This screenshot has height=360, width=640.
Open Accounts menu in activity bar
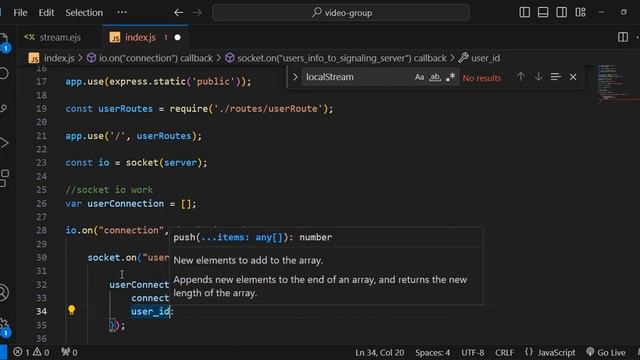click(x=3, y=292)
